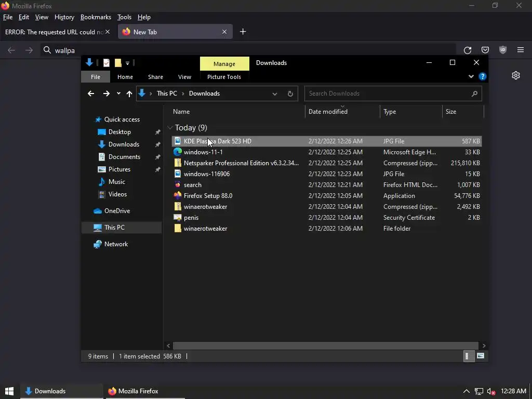Sort by the Type column header
532x399 pixels.
[x=390, y=112]
